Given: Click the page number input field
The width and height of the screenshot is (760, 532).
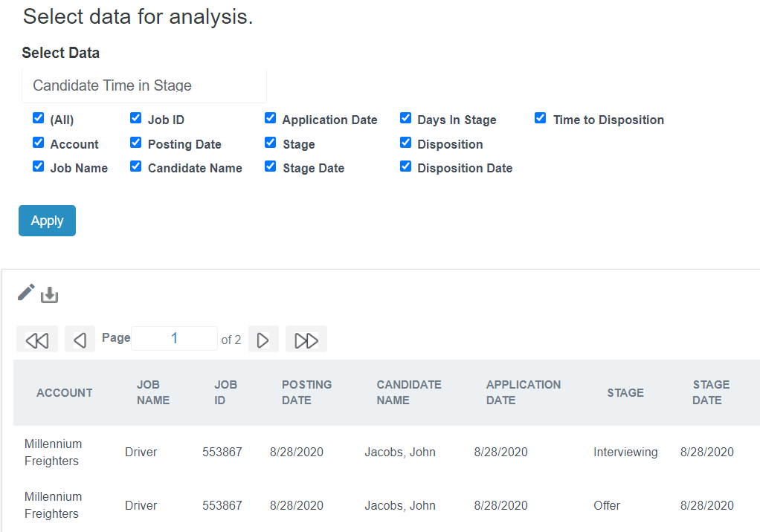Looking at the screenshot, I should (175, 338).
